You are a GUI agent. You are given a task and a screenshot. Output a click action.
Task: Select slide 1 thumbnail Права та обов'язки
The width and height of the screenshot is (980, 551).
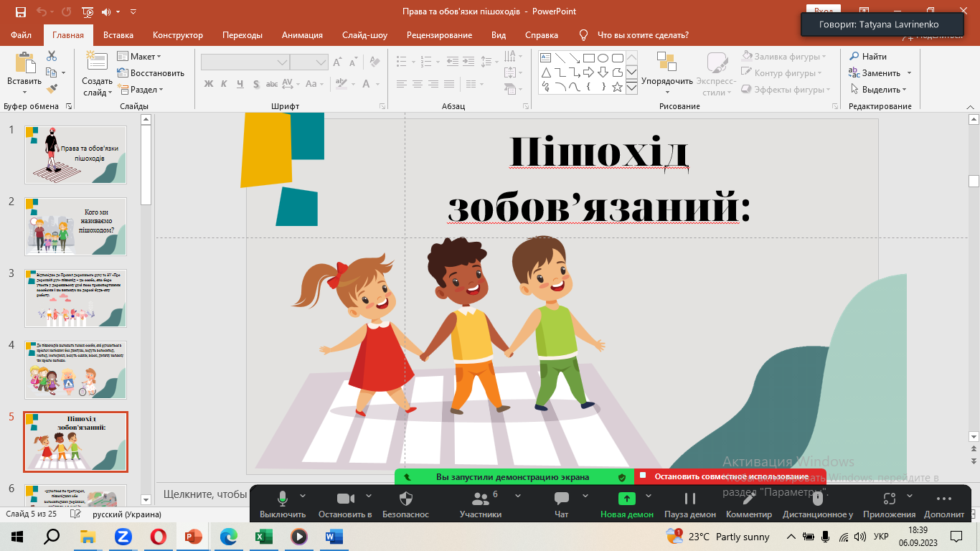75,155
